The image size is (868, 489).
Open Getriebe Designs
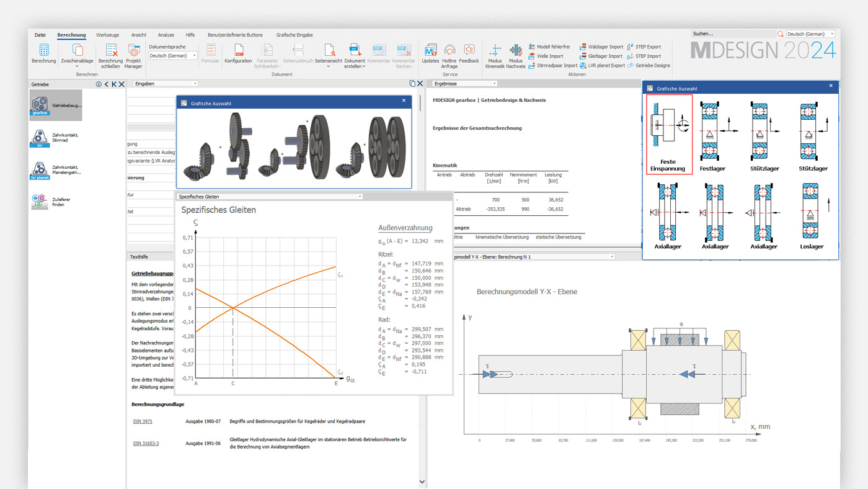point(649,65)
